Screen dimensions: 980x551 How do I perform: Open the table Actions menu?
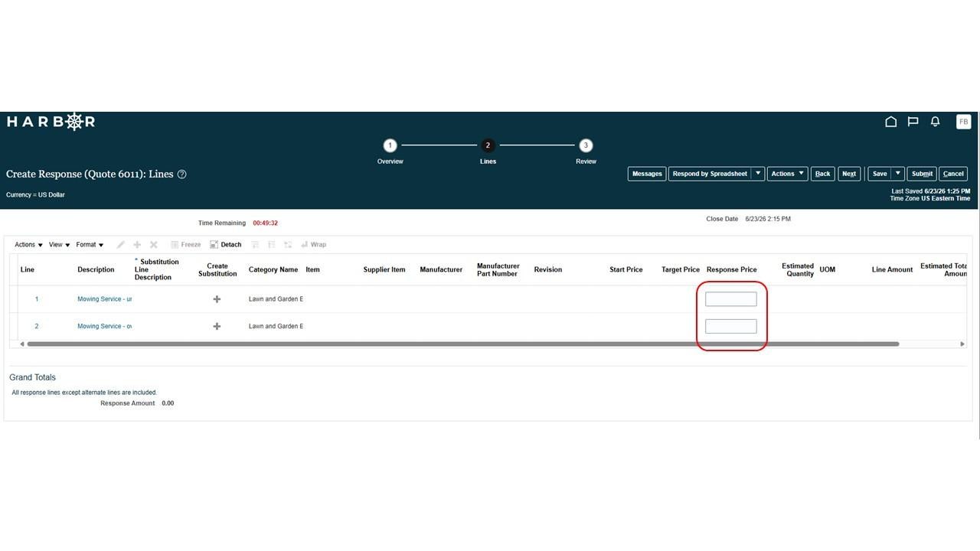pyautogui.click(x=28, y=245)
